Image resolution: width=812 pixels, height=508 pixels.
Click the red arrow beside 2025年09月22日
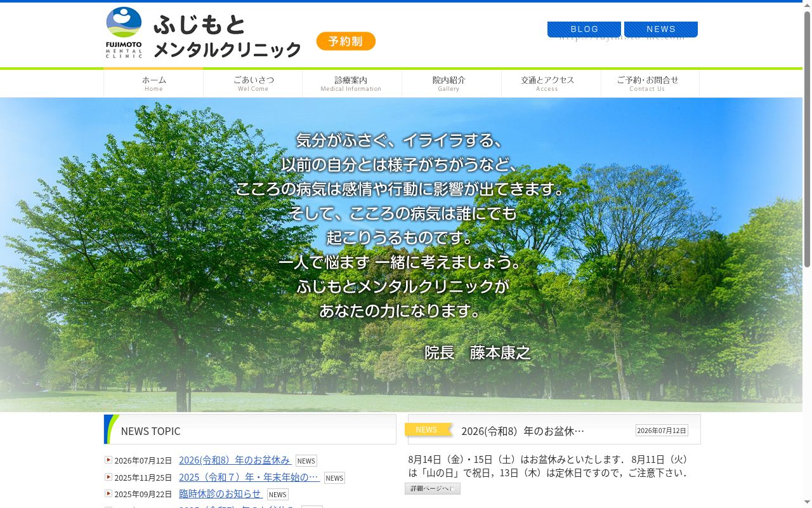click(108, 493)
